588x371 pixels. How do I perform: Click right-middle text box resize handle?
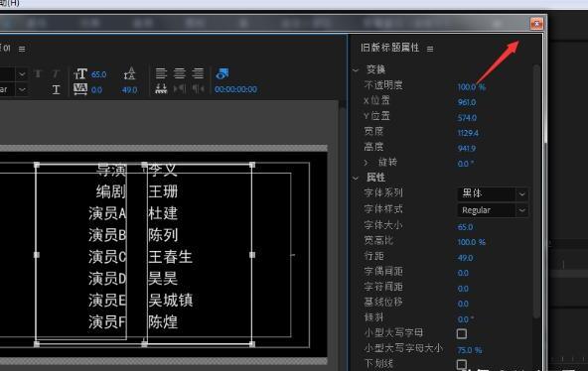pyautogui.click(x=252, y=255)
